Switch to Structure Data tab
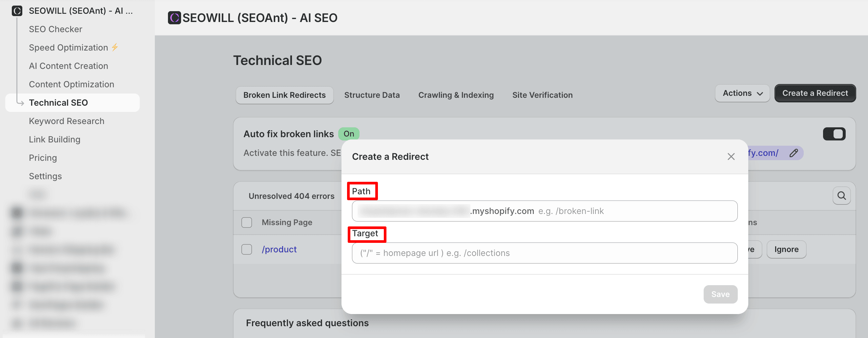 372,95
